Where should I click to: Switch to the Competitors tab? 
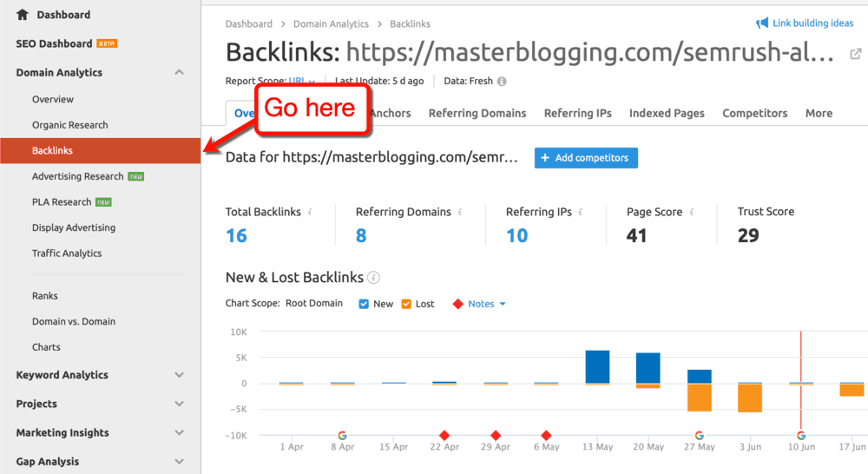tap(754, 114)
